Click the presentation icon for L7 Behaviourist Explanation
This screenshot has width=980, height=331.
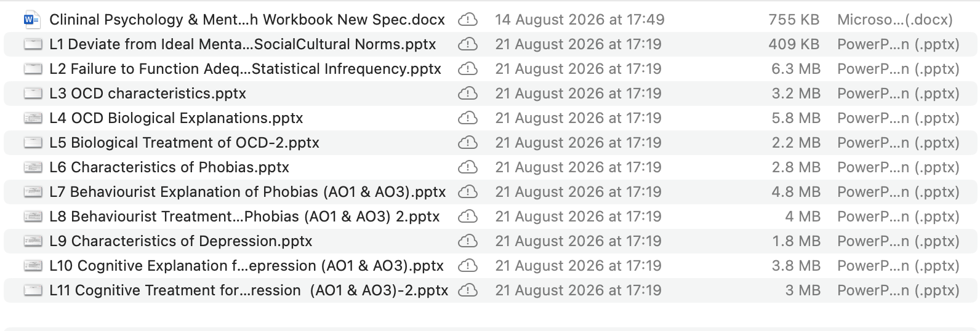33,192
